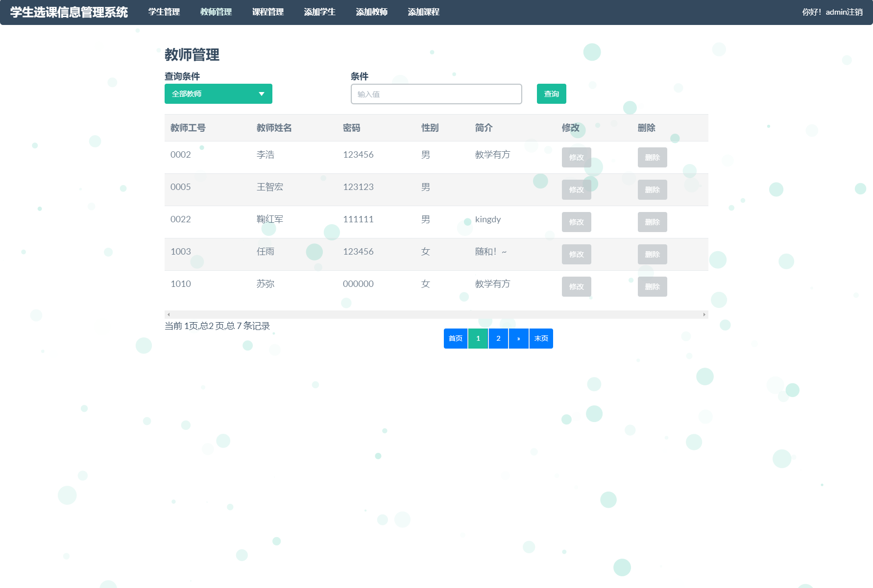Click 修改 for teacher 任雨

576,254
